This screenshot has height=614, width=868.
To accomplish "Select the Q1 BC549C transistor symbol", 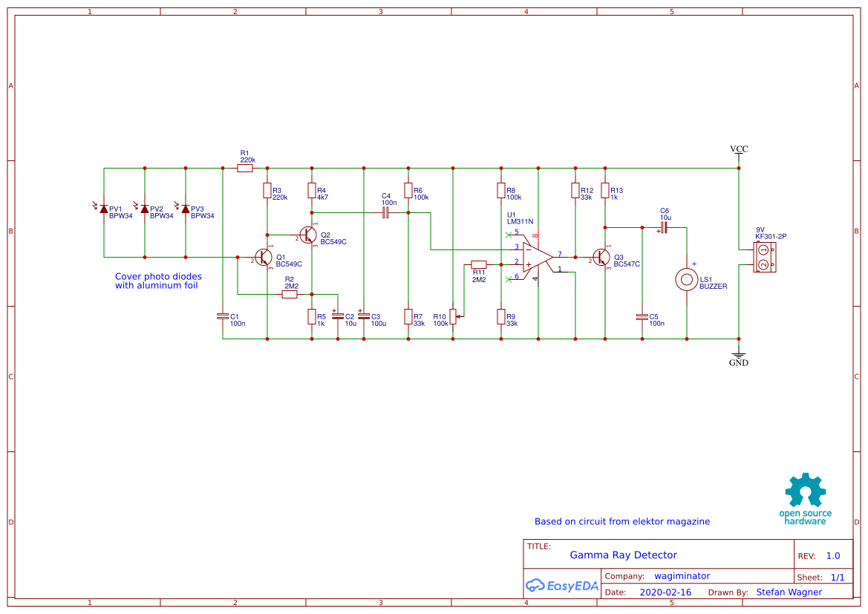I will tap(264, 258).
